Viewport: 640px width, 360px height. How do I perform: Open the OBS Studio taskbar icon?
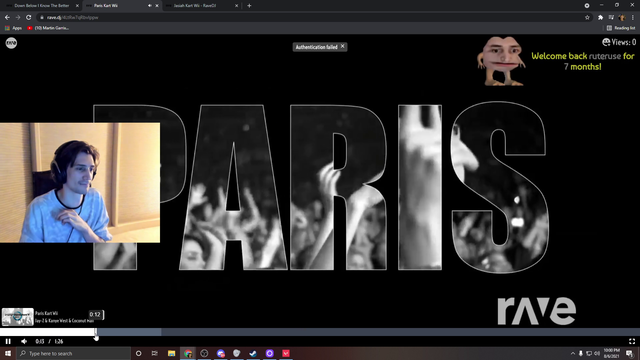pos(204,353)
